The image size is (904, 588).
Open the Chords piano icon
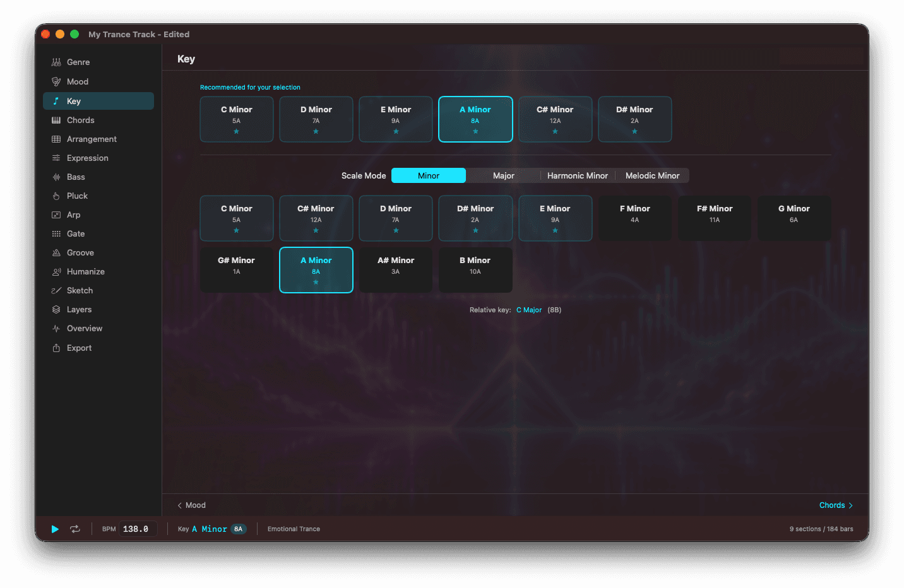(x=56, y=120)
